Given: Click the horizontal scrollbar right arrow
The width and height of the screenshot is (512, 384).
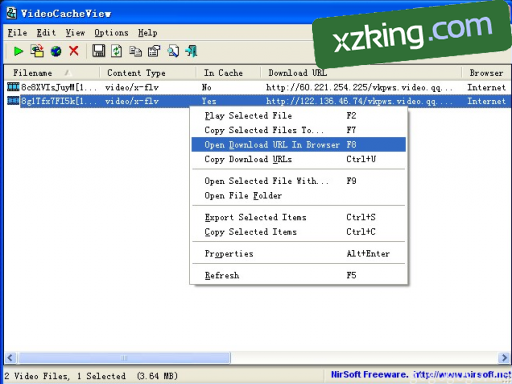Looking at the screenshot, I should (x=504, y=358).
